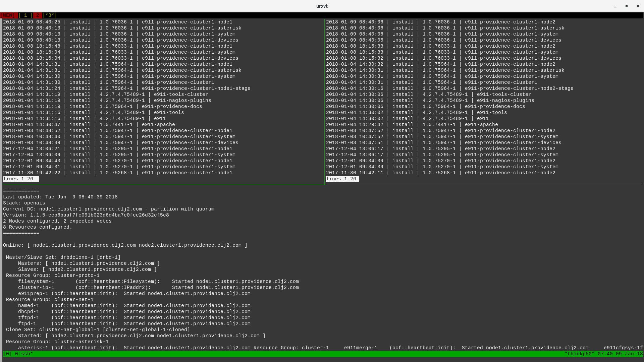Click the named-1 resource row
This screenshot has width=644, height=362.
coord(134,306)
